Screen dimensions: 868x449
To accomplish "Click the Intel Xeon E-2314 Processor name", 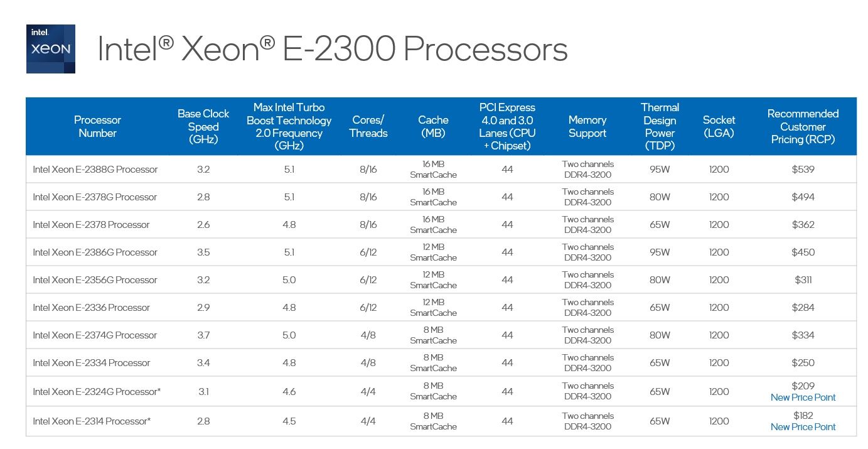I will point(92,421).
